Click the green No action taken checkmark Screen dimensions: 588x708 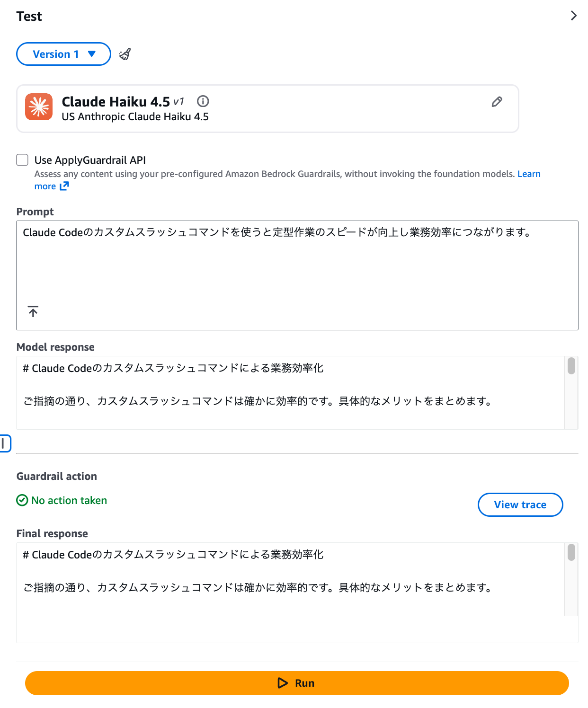(22, 500)
